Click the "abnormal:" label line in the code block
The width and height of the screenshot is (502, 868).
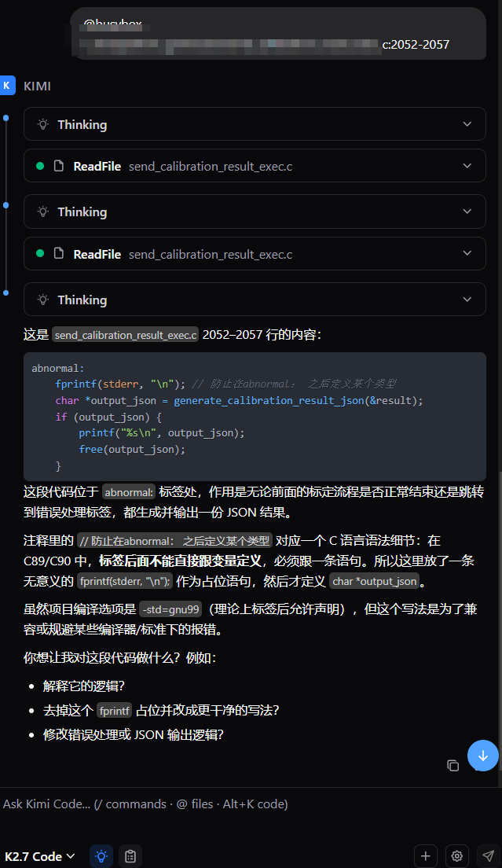point(57,368)
